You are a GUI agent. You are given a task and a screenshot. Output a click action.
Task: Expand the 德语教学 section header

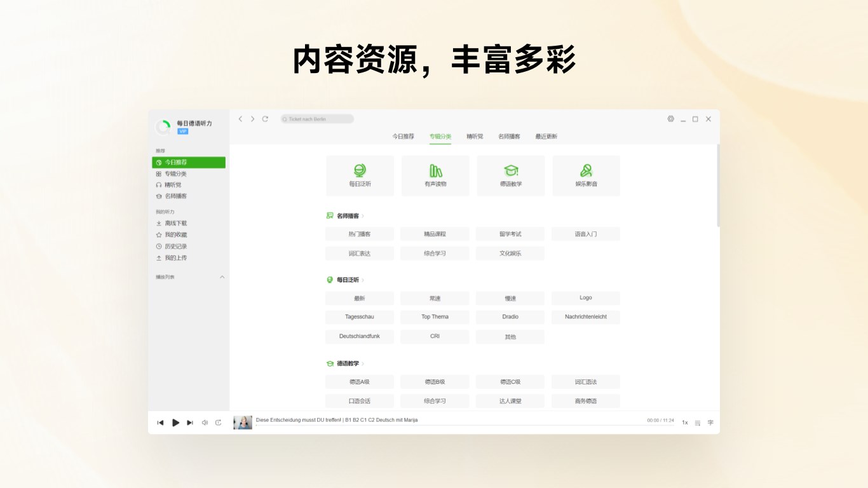(345, 363)
